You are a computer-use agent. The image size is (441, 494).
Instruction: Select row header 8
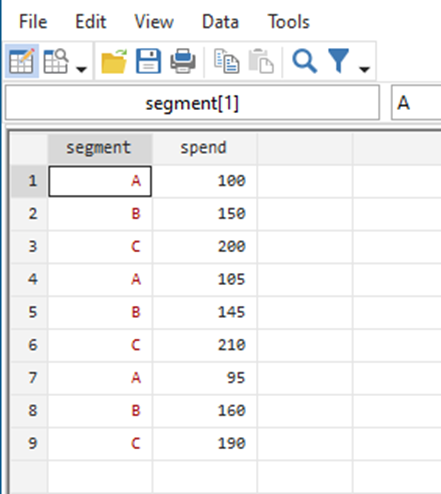pos(29,411)
